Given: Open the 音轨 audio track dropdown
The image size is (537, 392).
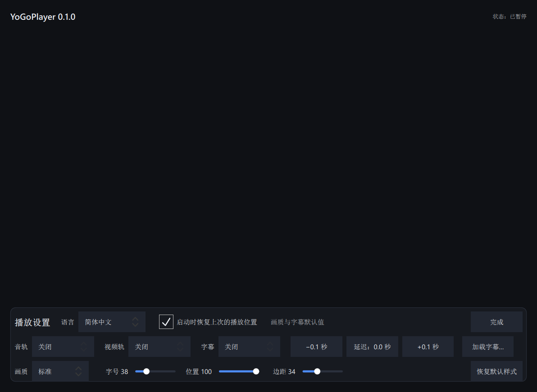Looking at the screenshot, I should click(63, 347).
